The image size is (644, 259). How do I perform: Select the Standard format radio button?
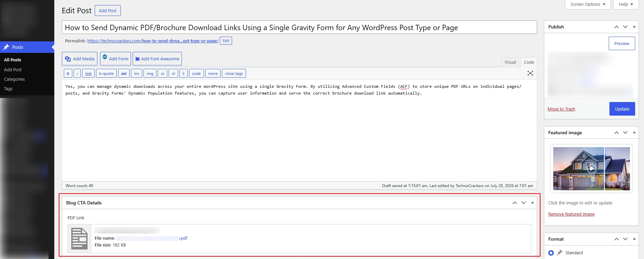pyautogui.click(x=551, y=253)
